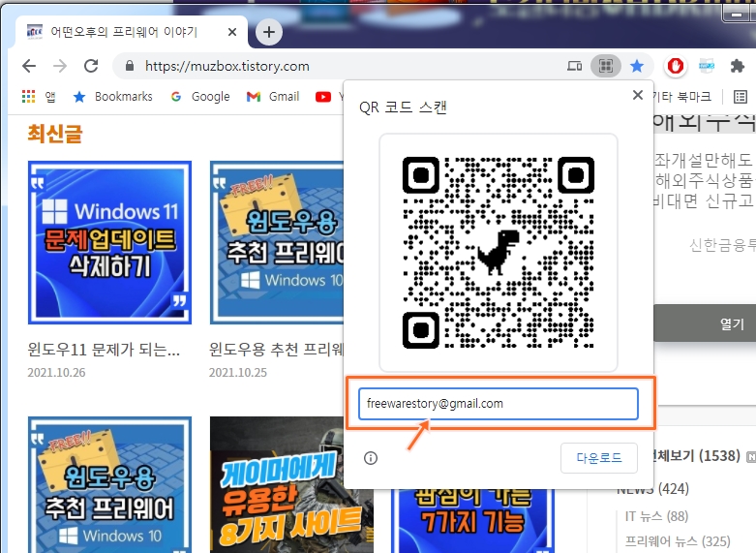Open the 윈도우용 추천 프리웨 post title
The width and height of the screenshot is (756, 553).
pos(276,350)
